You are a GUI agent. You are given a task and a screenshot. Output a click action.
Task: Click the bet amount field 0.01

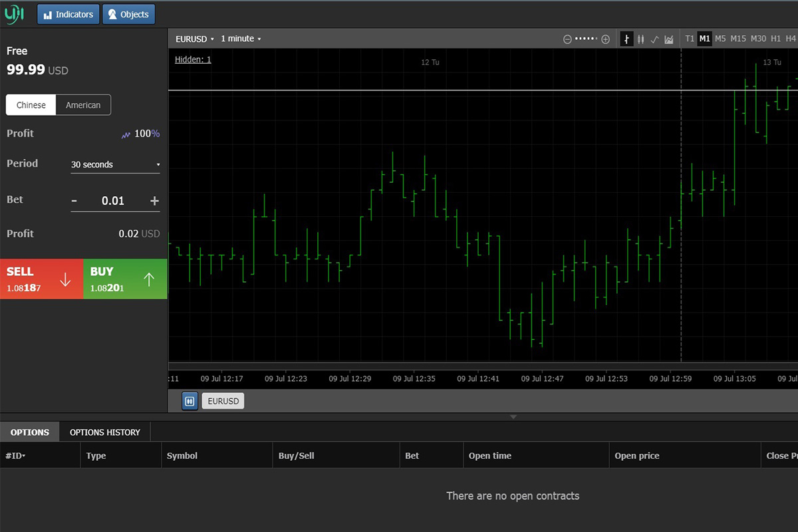(113, 201)
